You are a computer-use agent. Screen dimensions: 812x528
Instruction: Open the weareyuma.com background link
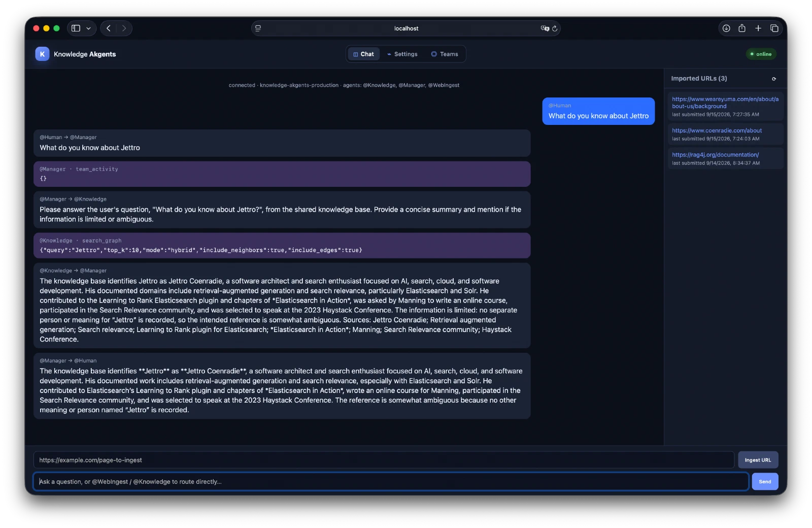(x=725, y=103)
